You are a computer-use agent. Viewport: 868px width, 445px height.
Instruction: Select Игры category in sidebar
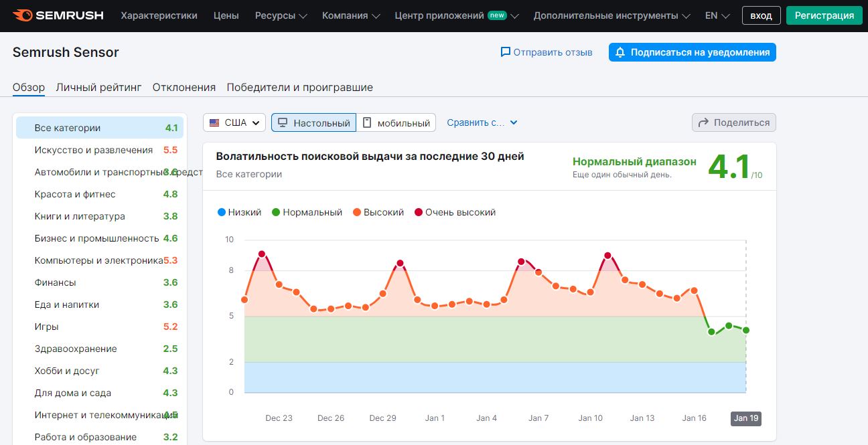pyautogui.click(x=47, y=327)
